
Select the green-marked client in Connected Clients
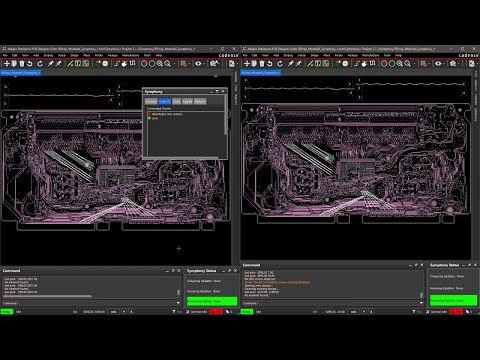153,118
